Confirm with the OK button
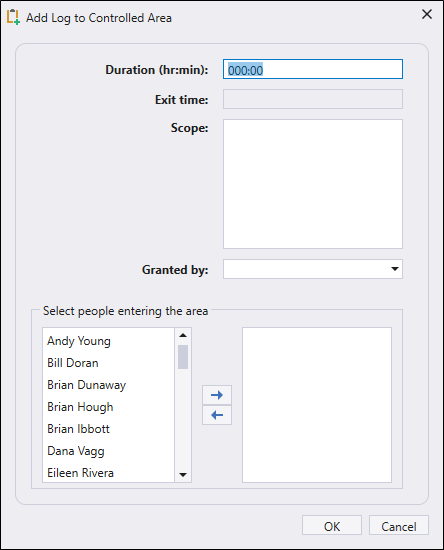Viewport: 444px width, 550px height. (x=332, y=526)
